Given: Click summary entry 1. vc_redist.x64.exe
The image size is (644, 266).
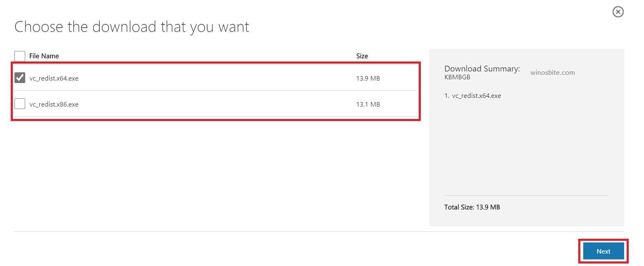Looking at the screenshot, I should [x=472, y=96].
